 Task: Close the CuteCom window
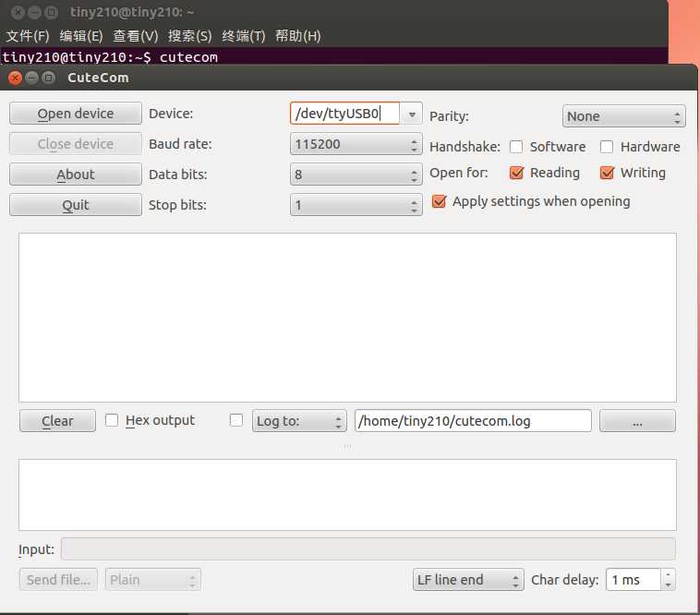click(15, 78)
